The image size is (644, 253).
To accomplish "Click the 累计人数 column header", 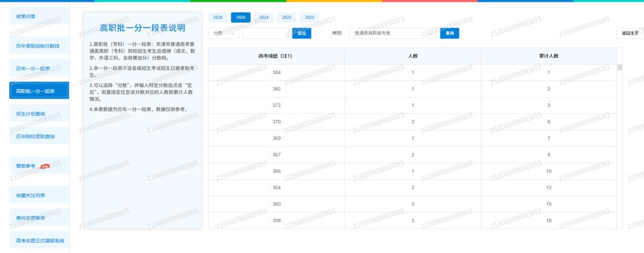I will click(x=549, y=56).
